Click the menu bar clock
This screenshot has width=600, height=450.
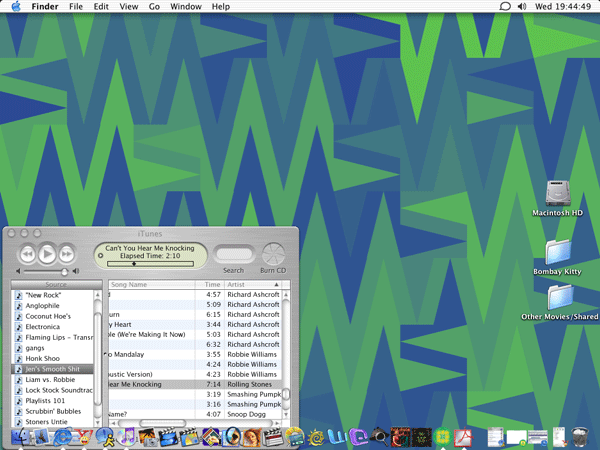click(x=563, y=7)
